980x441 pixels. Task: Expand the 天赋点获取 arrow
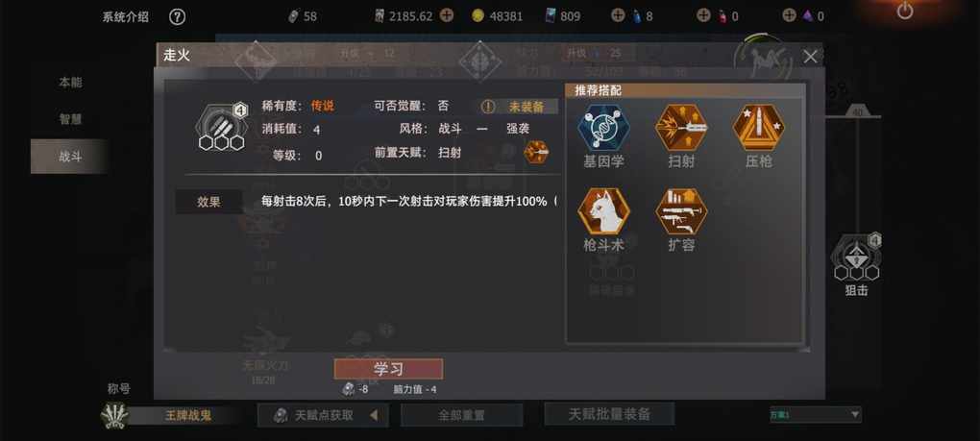[x=374, y=415]
